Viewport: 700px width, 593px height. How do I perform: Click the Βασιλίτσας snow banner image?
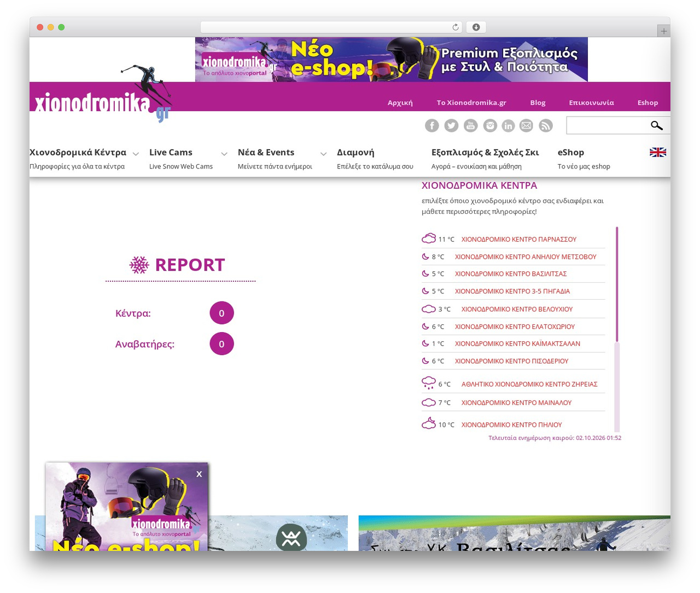514,533
